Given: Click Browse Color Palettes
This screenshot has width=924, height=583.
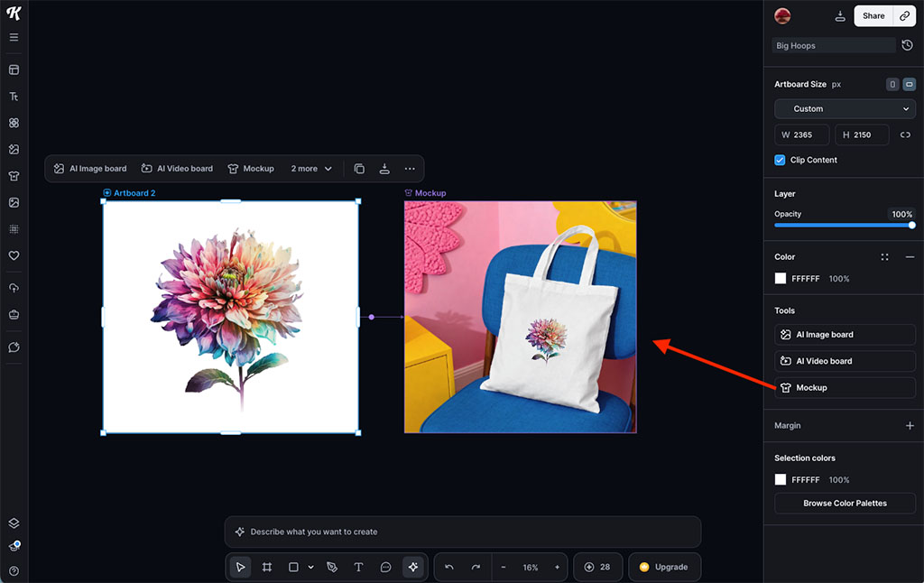Looking at the screenshot, I should [x=844, y=503].
